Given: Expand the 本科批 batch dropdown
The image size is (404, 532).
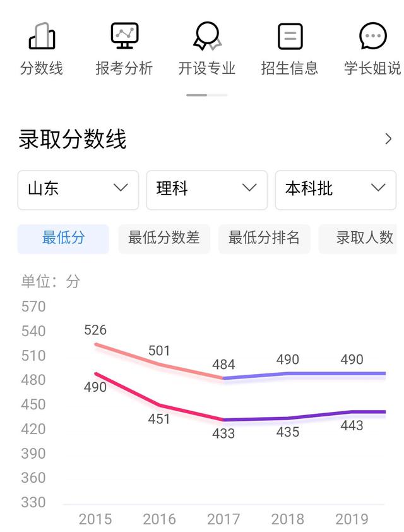Looking at the screenshot, I should click(336, 190).
